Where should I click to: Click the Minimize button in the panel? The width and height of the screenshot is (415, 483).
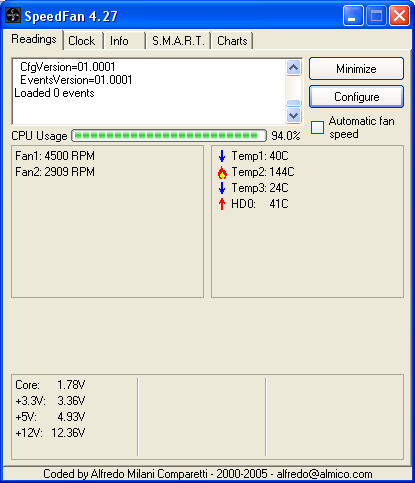356,69
